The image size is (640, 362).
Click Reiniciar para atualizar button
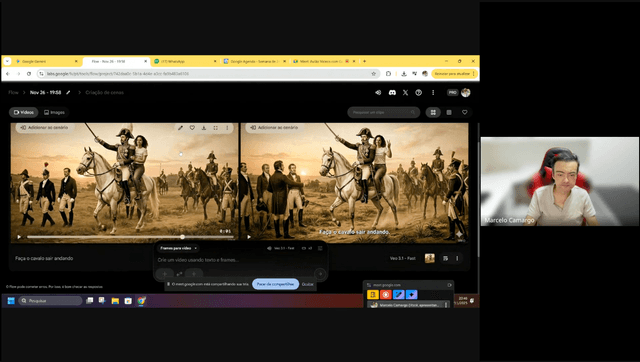(x=454, y=74)
